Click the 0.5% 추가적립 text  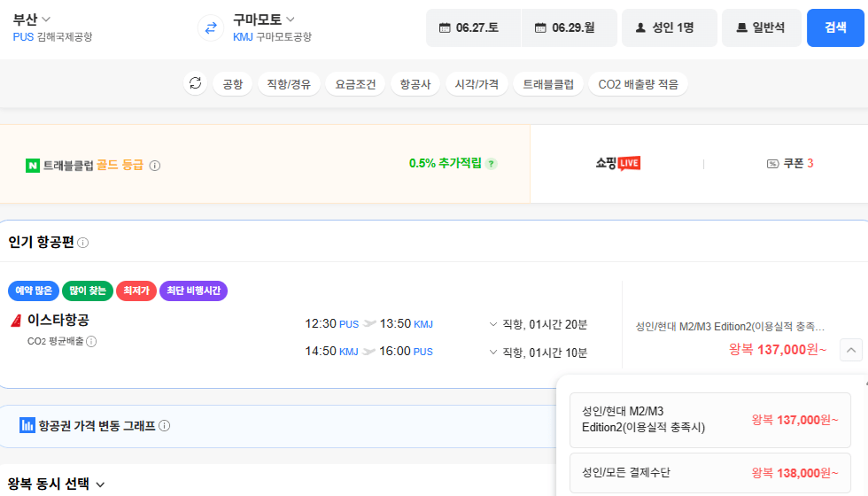coord(445,163)
